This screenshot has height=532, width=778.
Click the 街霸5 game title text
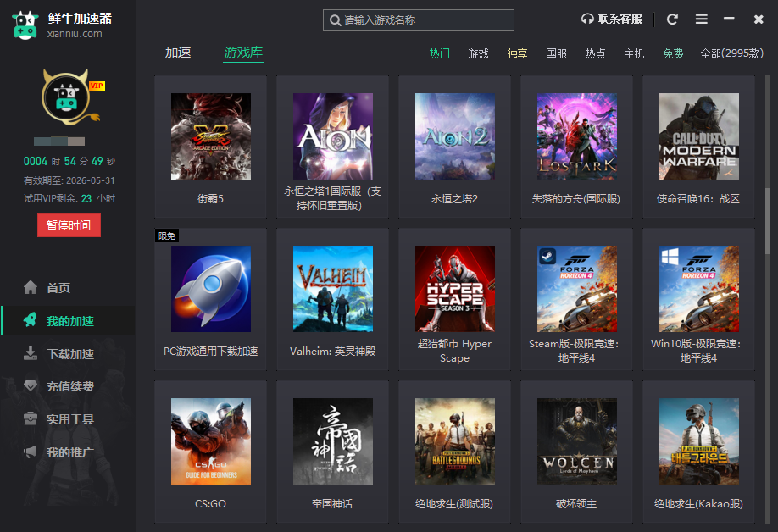click(x=210, y=199)
